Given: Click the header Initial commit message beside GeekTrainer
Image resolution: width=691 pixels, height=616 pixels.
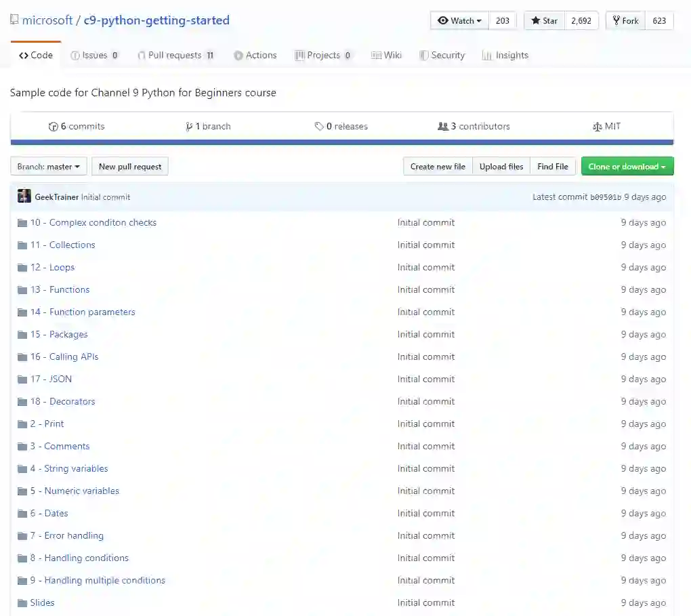Looking at the screenshot, I should tap(106, 197).
